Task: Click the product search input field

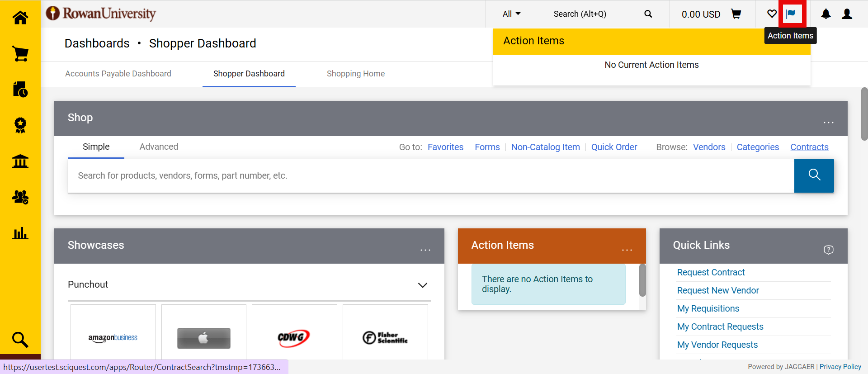Action: [429, 175]
